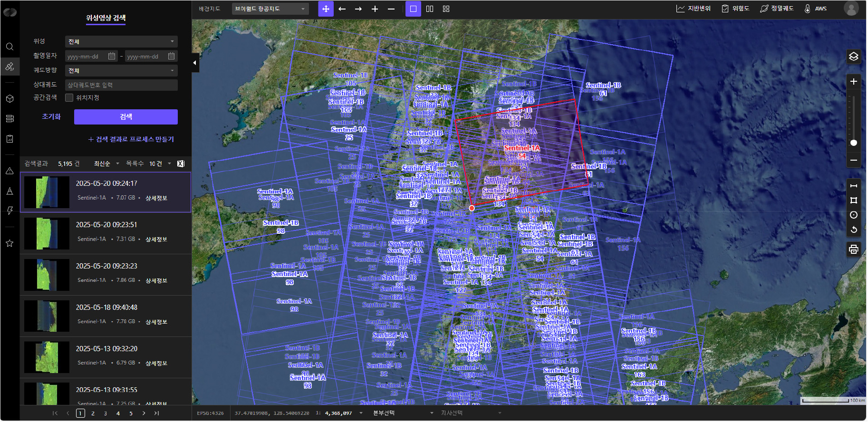Open the warning triangle sidebar icon

click(x=10, y=171)
